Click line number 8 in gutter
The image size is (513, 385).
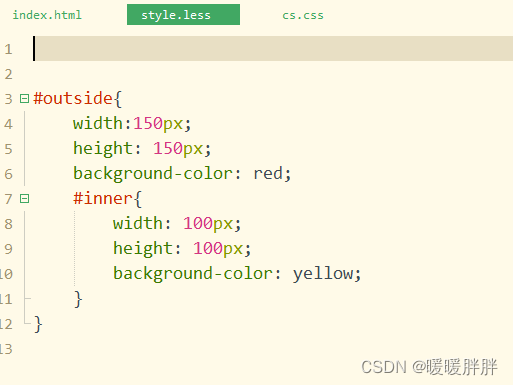click(x=9, y=224)
